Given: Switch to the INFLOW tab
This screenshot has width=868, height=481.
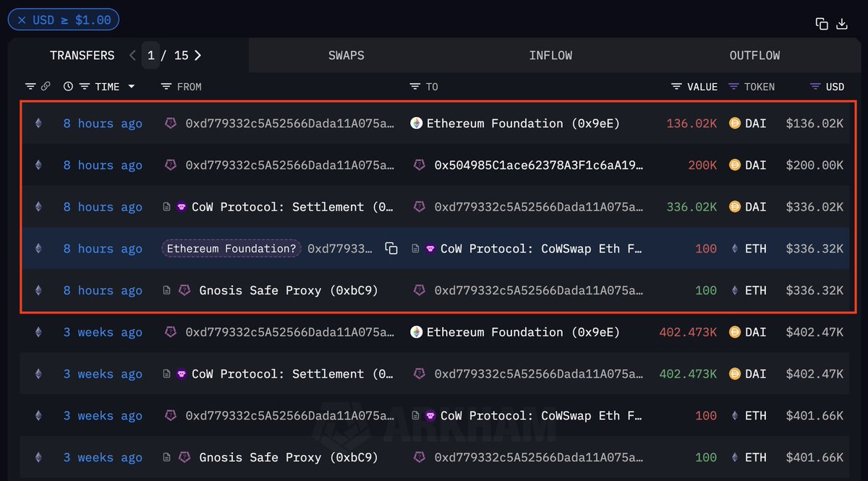Looking at the screenshot, I should [x=550, y=56].
